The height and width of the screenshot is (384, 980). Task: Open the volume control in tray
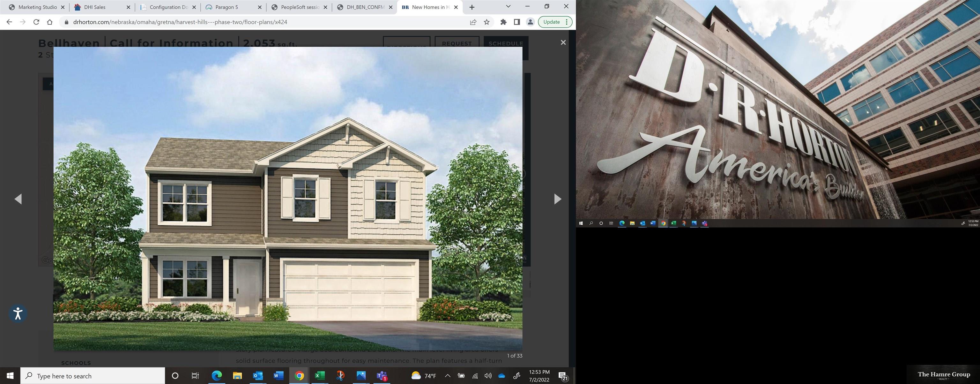pos(488,376)
